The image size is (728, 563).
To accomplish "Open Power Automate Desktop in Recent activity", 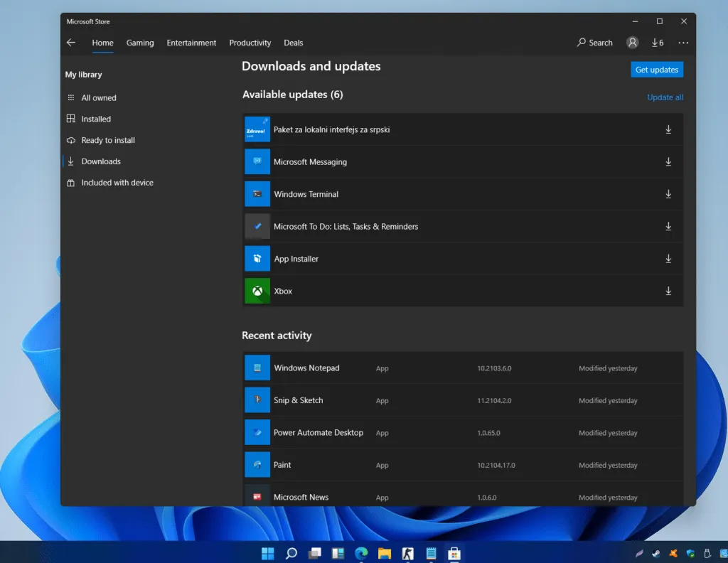I will coord(318,433).
